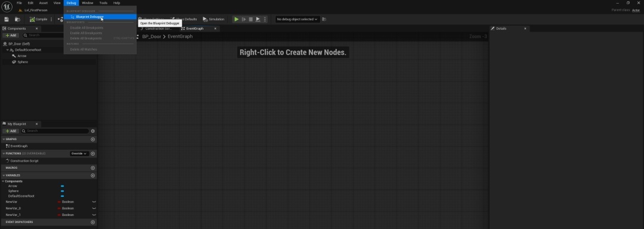This screenshot has width=644, height=229.
Task: Open the File menu
Action: [19, 3]
